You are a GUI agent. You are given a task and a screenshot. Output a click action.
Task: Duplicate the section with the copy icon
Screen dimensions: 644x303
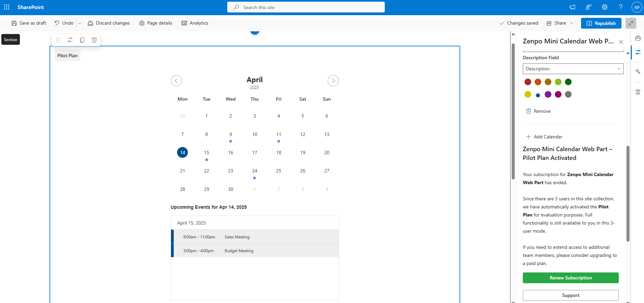[82, 40]
